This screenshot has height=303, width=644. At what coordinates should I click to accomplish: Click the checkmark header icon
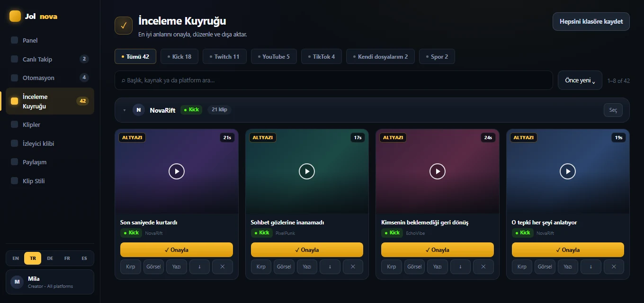[x=124, y=26]
